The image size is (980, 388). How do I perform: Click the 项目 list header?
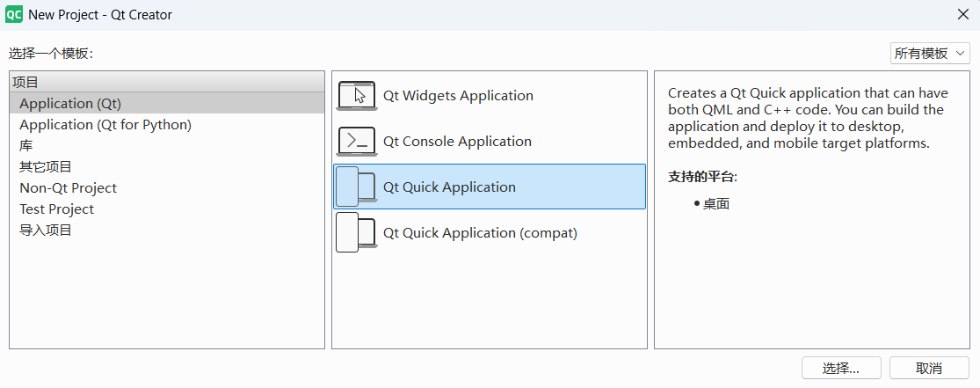pos(167,82)
